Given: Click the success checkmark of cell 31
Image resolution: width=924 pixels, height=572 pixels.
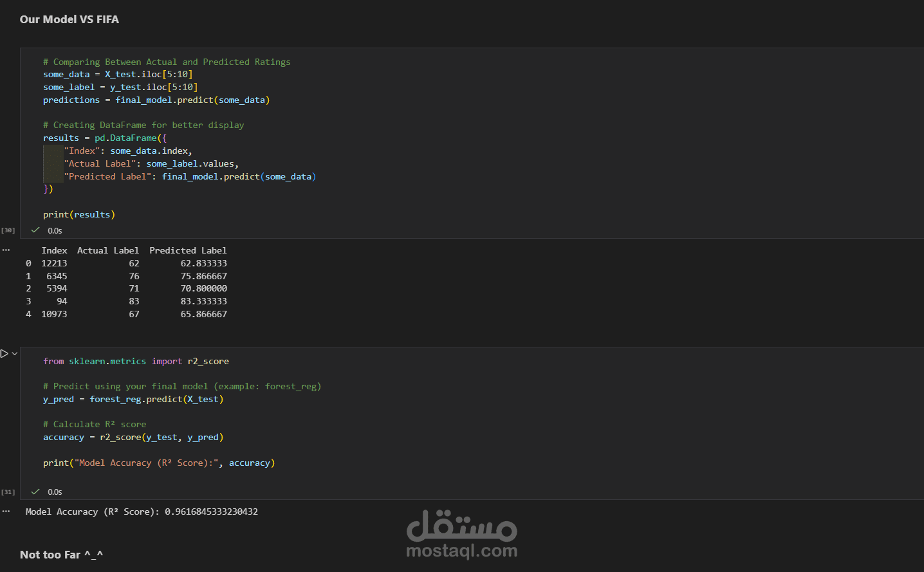Looking at the screenshot, I should point(35,491).
